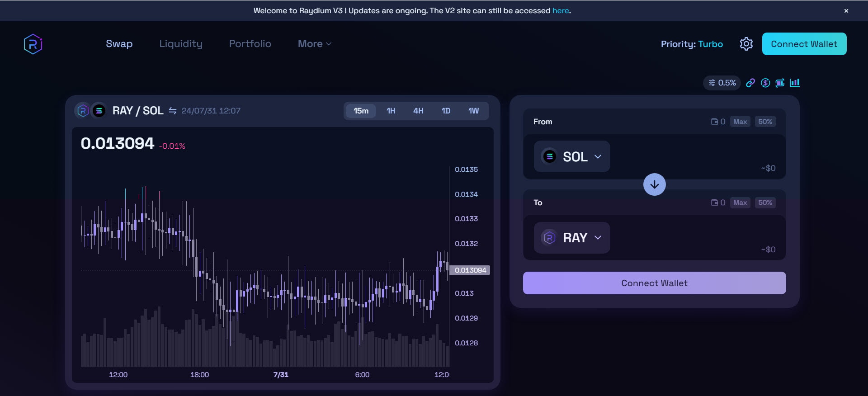Viewport: 868px width, 396px height.
Task: Click the 24/07/31 12:07 timestamp
Action: (211, 111)
